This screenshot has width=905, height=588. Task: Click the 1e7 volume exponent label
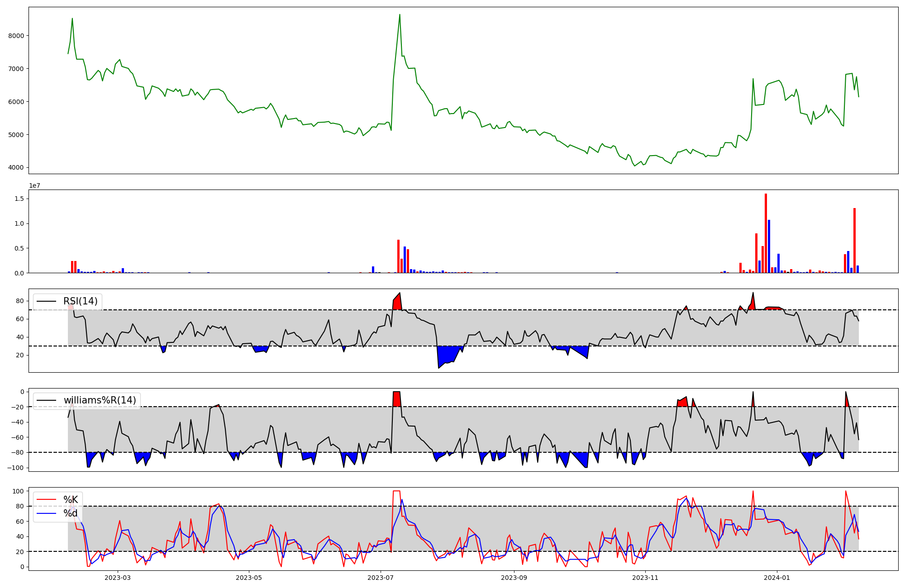(x=34, y=185)
